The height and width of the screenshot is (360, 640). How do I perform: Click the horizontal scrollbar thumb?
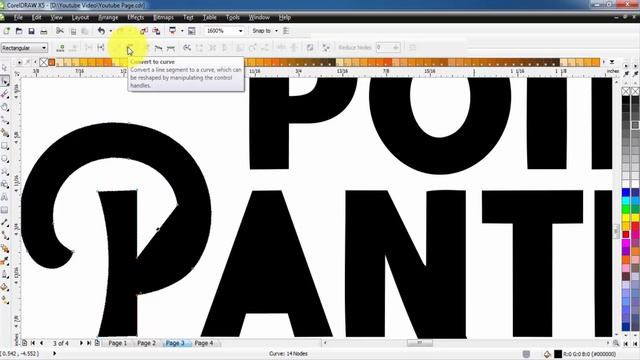(420, 343)
